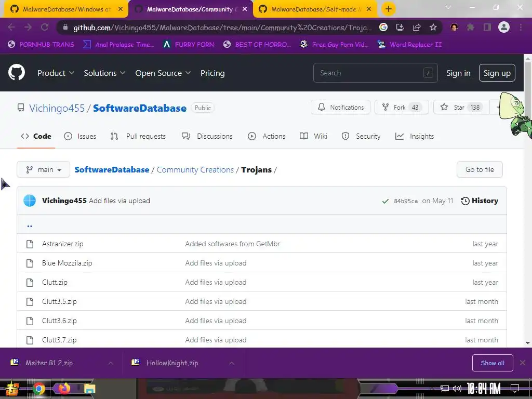
Task: Switch to the Issues tab
Action: (x=80, y=137)
